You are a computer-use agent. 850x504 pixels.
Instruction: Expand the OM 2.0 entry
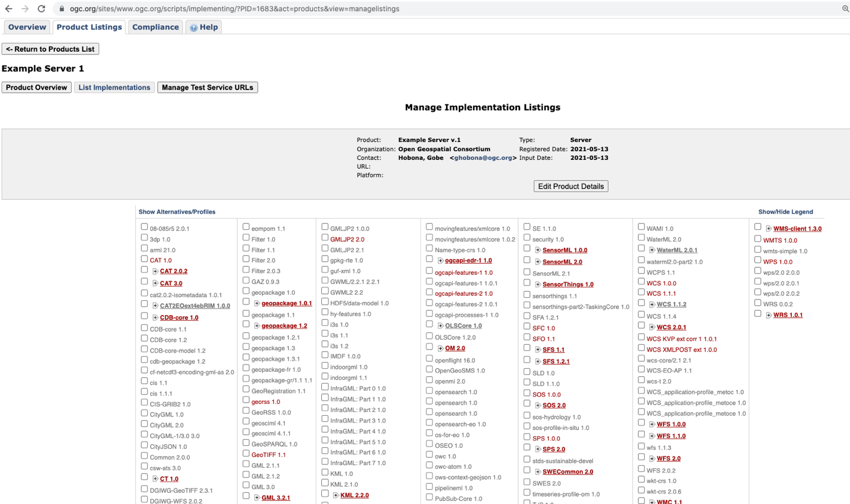pos(440,348)
